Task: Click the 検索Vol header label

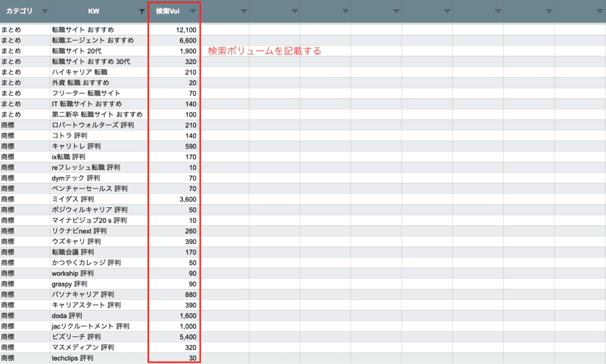Action: 167,11
